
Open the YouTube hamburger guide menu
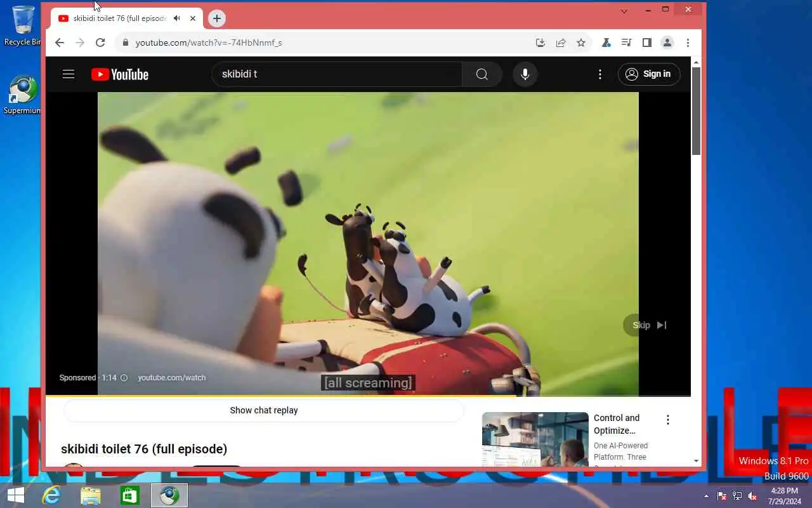coord(69,74)
